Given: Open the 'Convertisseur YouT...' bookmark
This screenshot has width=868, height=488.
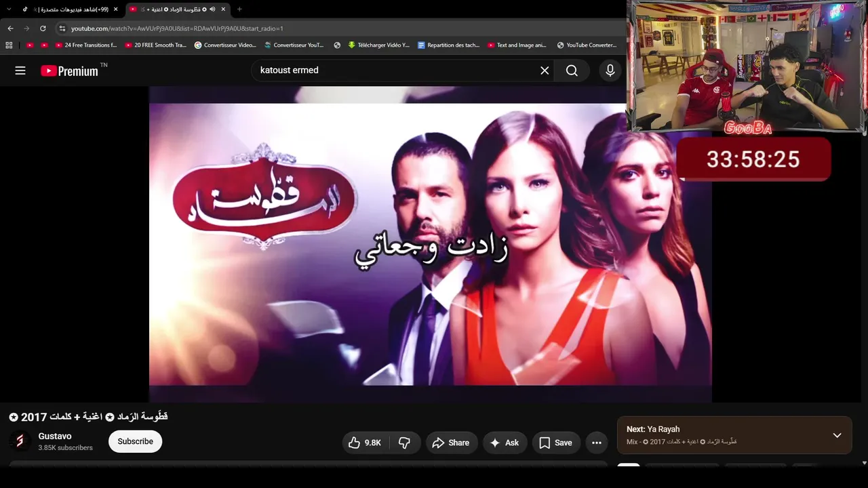Looking at the screenshot, I should tap(294, 45).
